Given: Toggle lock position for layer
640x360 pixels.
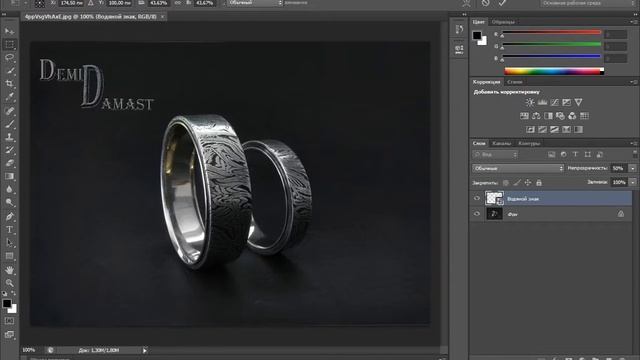Looking at the screenshot, I should pyautogui.click(x=528, y=183).
